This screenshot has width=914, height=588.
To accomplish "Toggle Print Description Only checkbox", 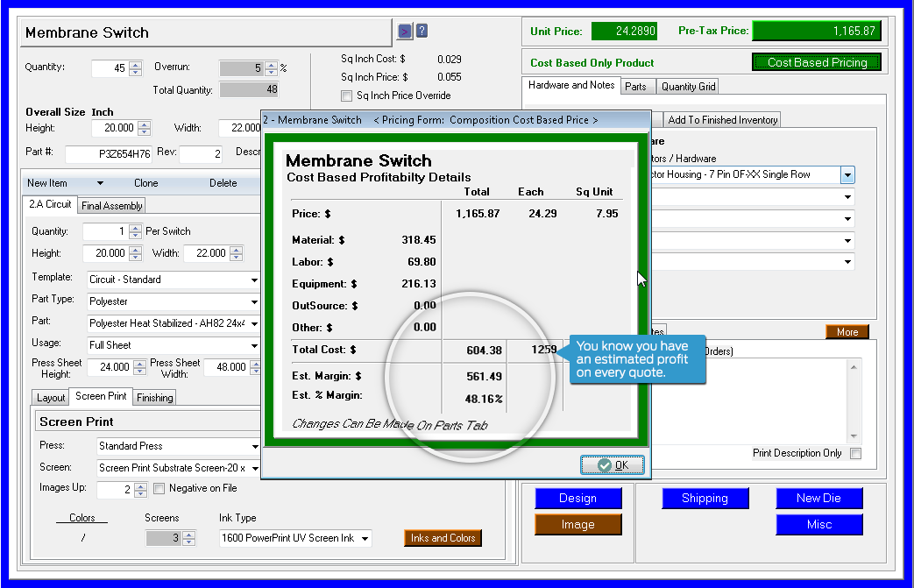I will coord(855,453).
